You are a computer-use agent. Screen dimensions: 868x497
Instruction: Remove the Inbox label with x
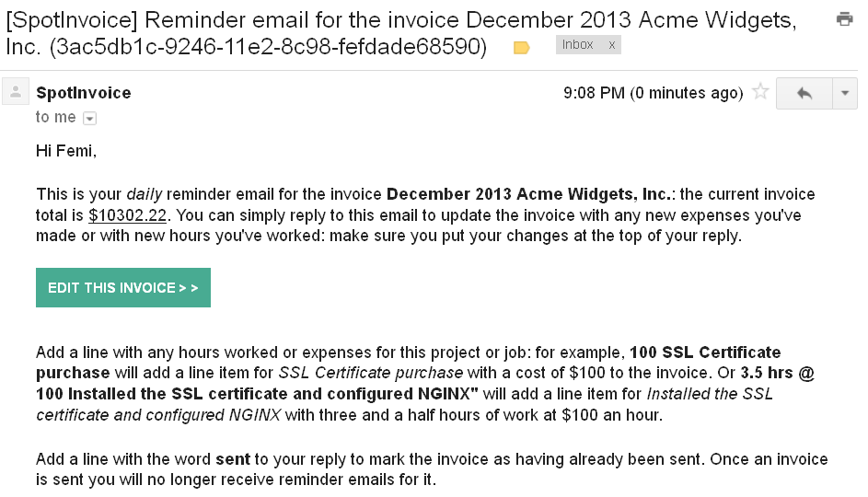pyautogui.click(x=612, y=44)
